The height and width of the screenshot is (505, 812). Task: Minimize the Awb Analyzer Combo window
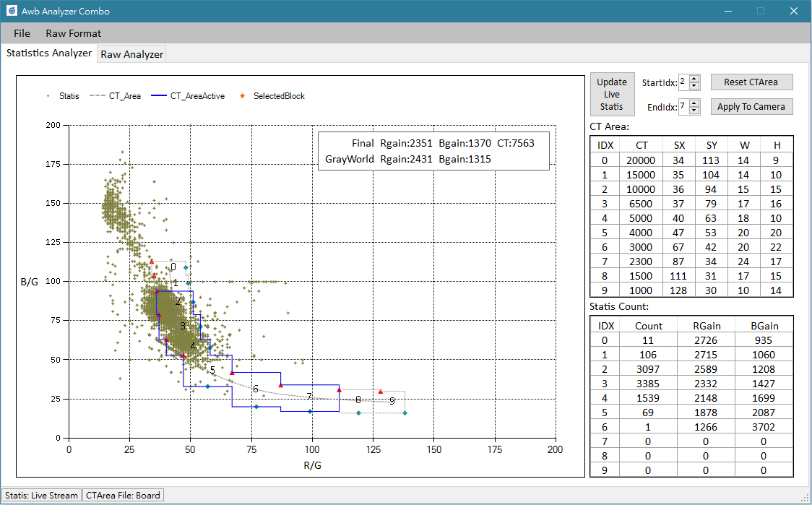coord(727,12)
